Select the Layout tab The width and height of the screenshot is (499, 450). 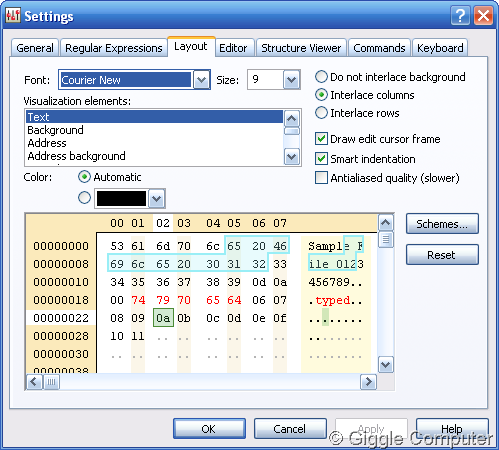tap(191, 46)
